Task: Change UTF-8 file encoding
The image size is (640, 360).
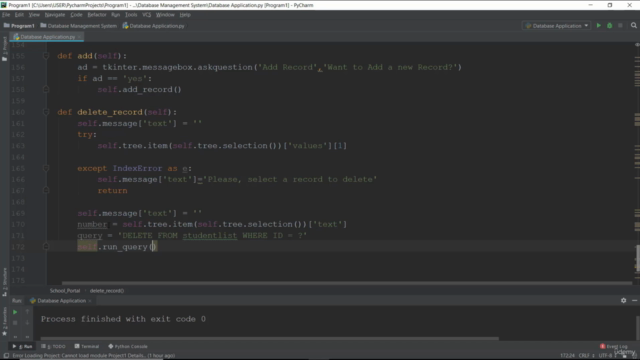Action: pyautogui.click(x=607, y=356)
